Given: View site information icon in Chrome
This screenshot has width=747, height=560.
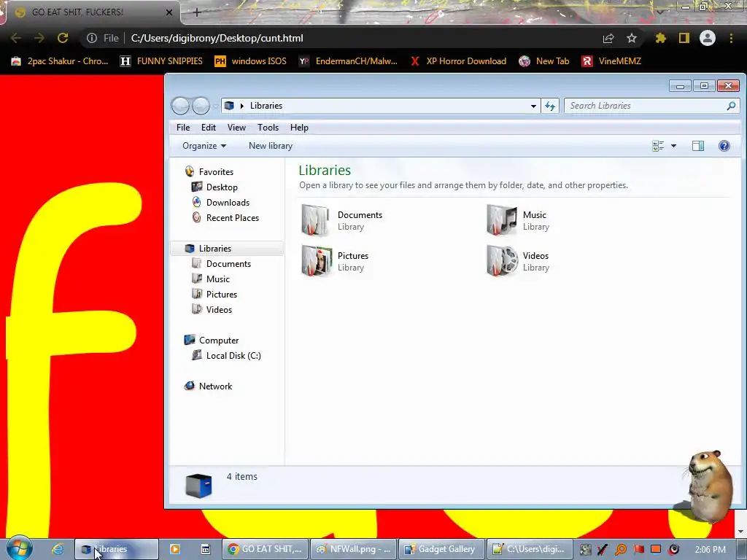Looking at the screenshot, I should (x=91, y=38).
